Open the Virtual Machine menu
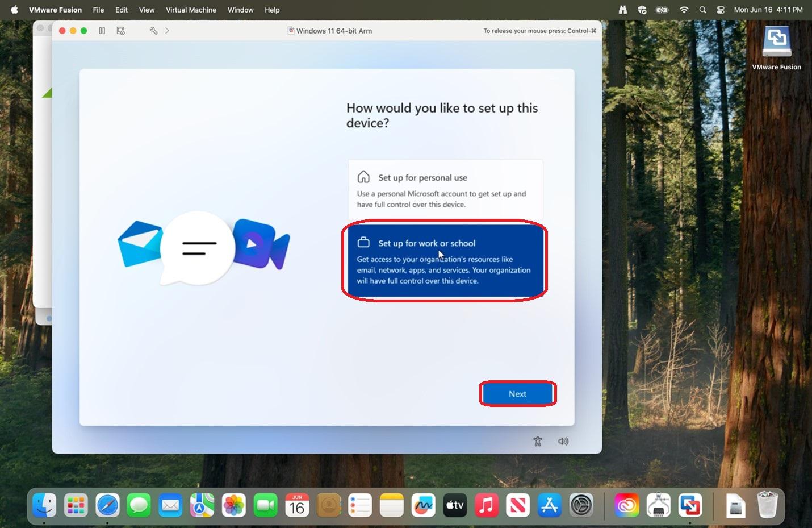 coord(191,10)
